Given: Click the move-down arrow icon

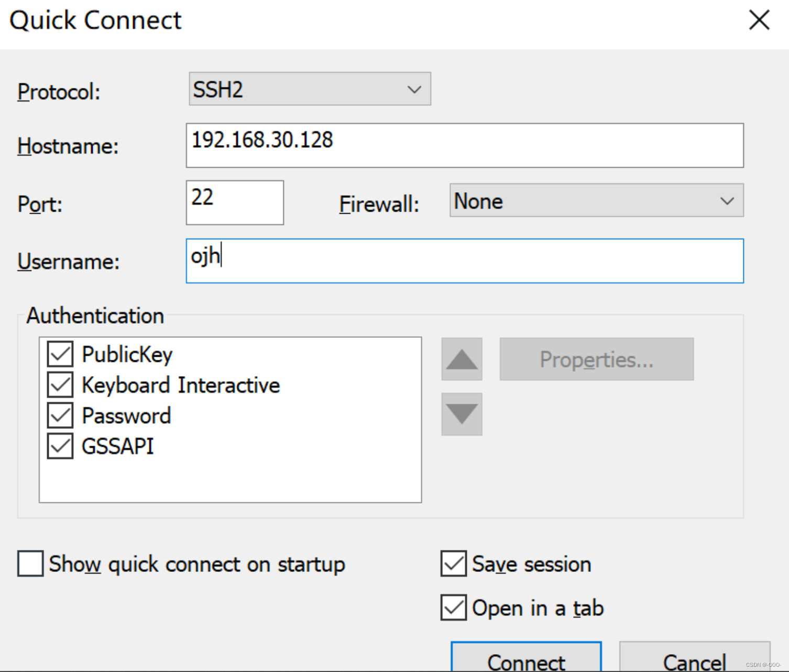Looking at the screenshot, I should click(461, 414).
